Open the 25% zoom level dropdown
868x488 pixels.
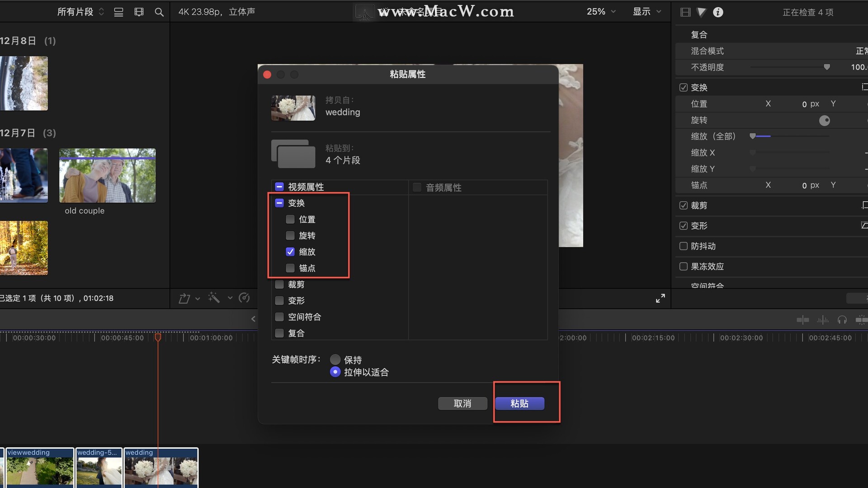(601, 12)
